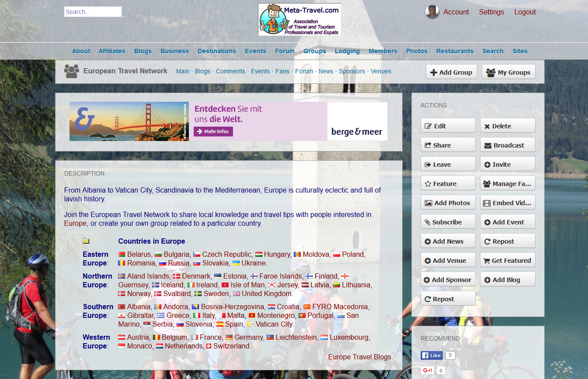588x379 pixels.
Task: Open Affiliates in the main navigation
Action: point(112,51)
